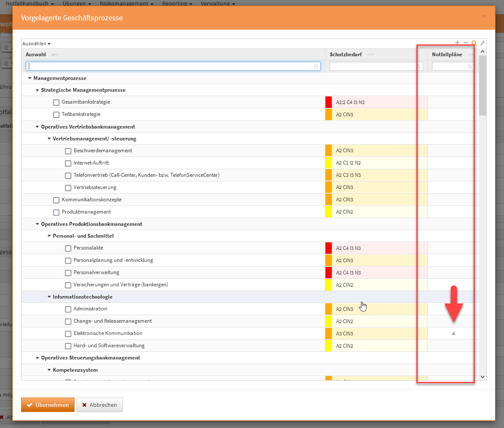
Task: Click the Abbrechen button
Action: (99, 405)
